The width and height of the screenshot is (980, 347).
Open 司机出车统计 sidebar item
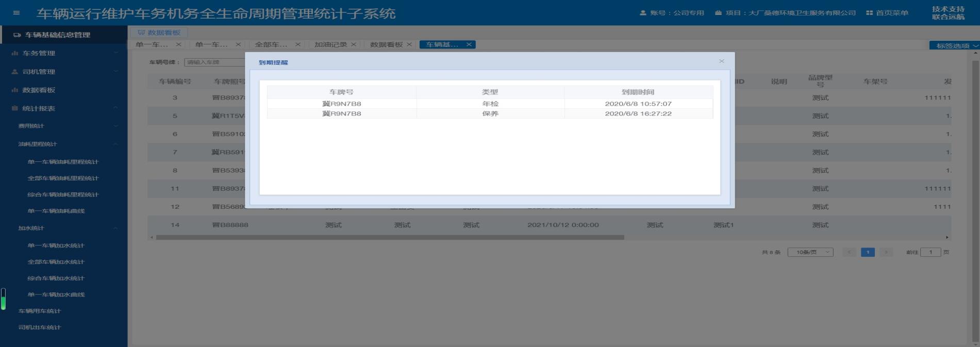(40, 327)
